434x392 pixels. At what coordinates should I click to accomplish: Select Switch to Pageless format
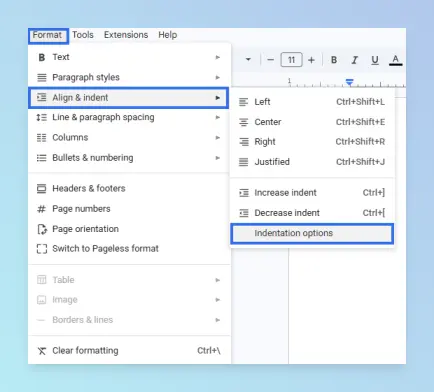[129, 249]
